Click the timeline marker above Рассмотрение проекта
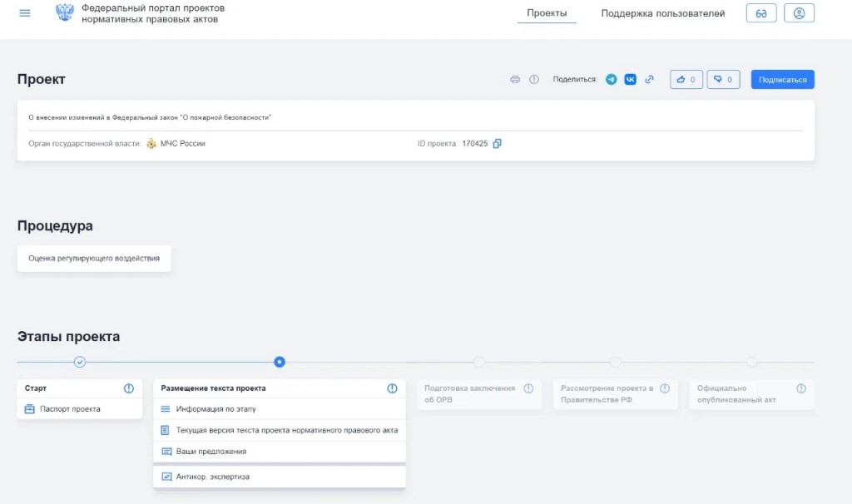This screenshot has width=852, height=504. pyautogui.click(x=616, y=362)
